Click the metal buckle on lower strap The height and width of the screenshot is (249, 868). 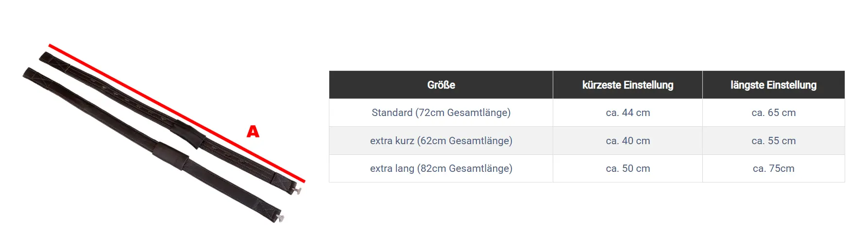coord(279,217)
